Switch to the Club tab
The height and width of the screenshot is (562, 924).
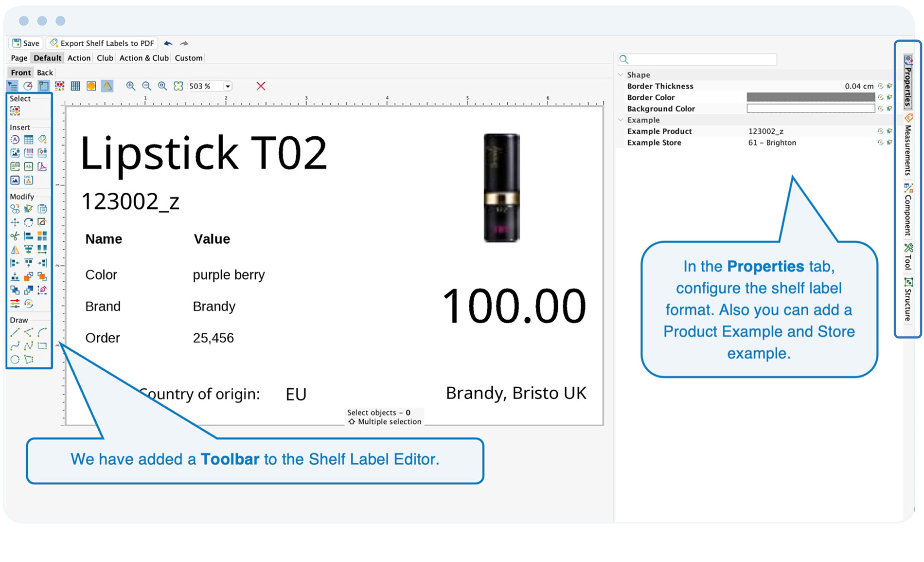coord(105,58)
